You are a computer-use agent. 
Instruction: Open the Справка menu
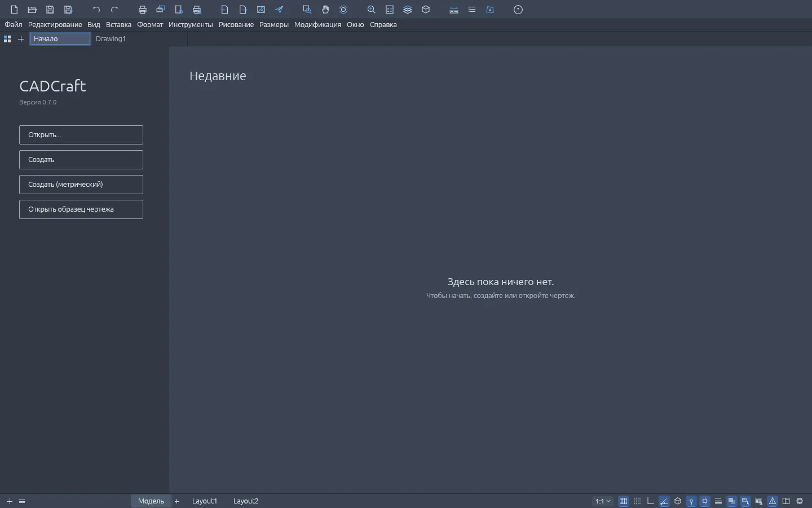383,25
